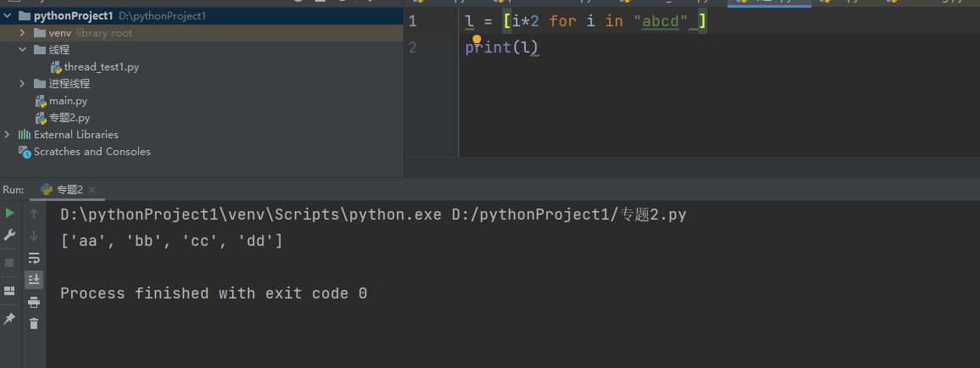Close the 专题2 run tab
The height and width of the screenshot is (368, 980).
click(92, 190)
